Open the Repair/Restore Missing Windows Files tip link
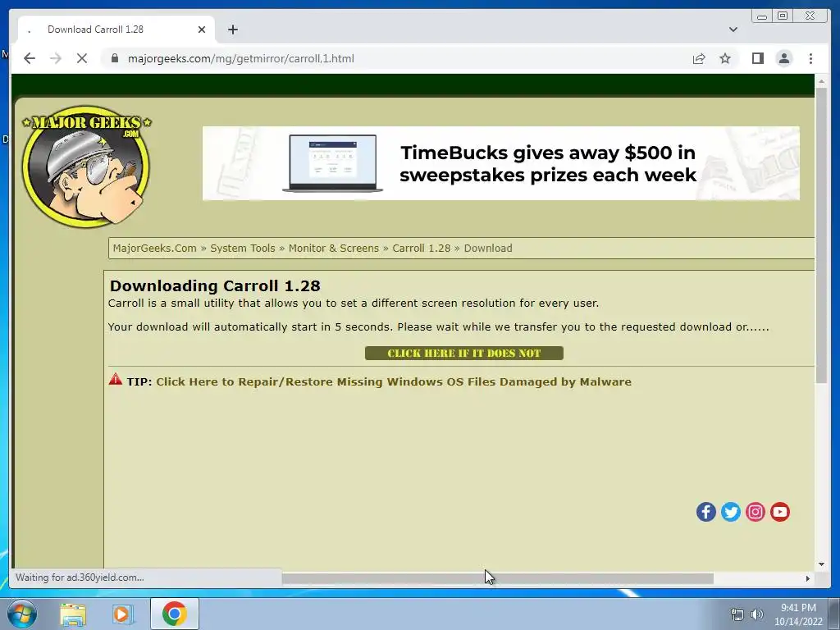Screen dimensions: 840x630 [x=393, y=381]
